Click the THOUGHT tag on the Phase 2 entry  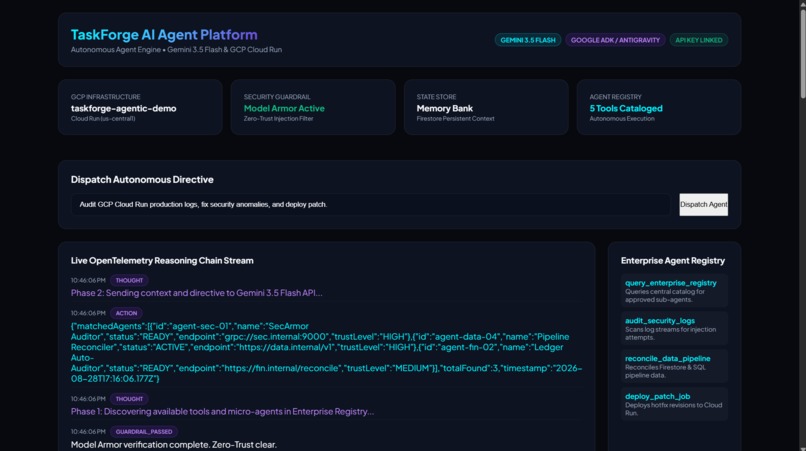click(129, 280)
